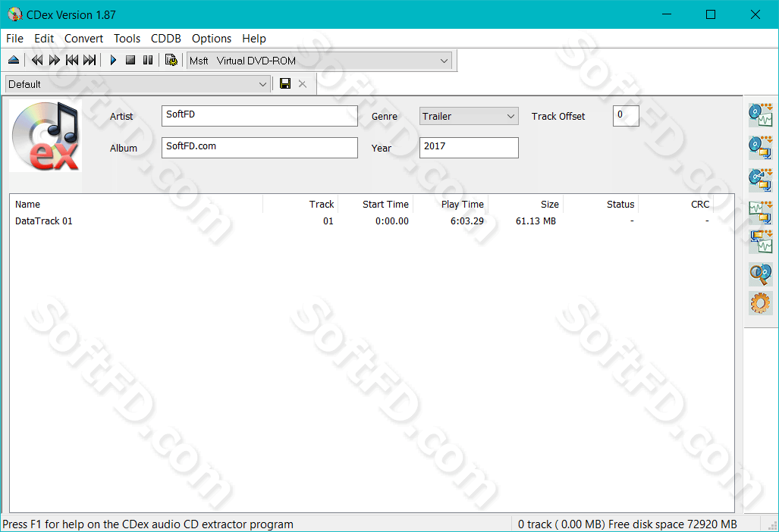The height and width of the screenshot is (532, 779).
Task: Click the Album label
Action: coord(123,148)
